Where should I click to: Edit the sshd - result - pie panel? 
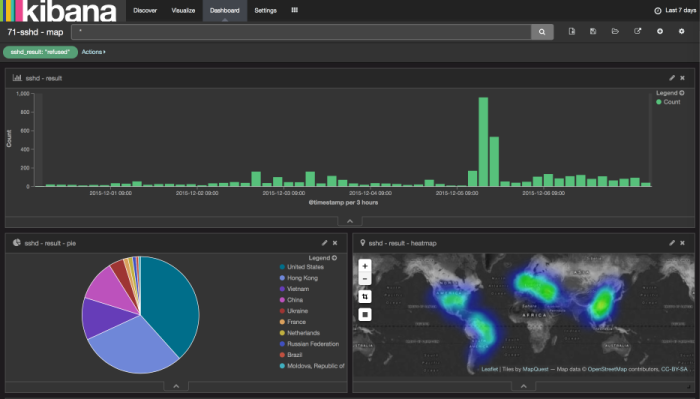pyautogui.click(x=325, y=243)
